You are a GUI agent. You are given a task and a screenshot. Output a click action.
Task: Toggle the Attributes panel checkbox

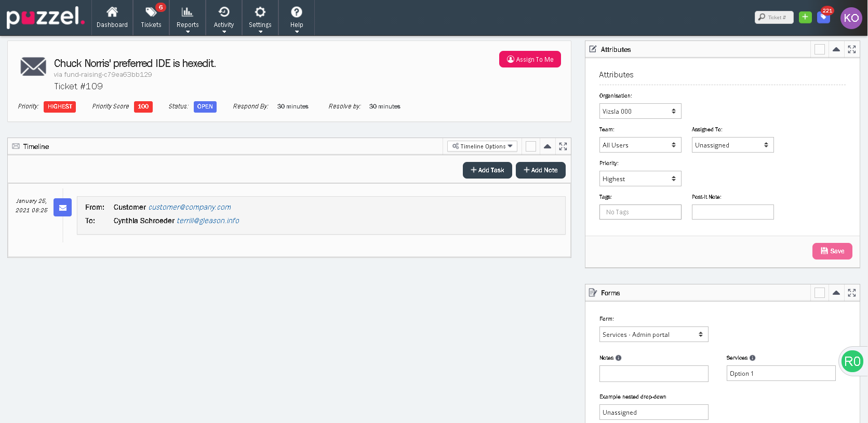pos(819,49)
